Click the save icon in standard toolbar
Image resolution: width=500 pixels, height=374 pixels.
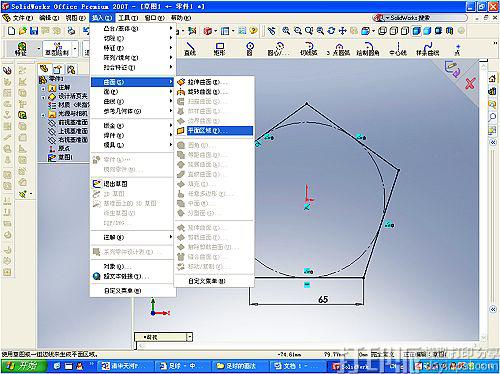click(x=34, y=31)
